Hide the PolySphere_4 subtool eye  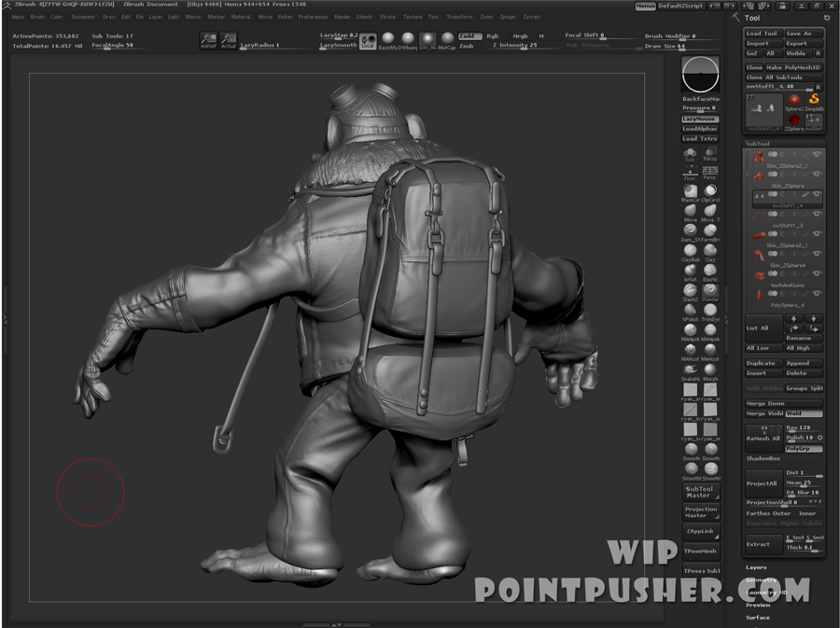817,293
